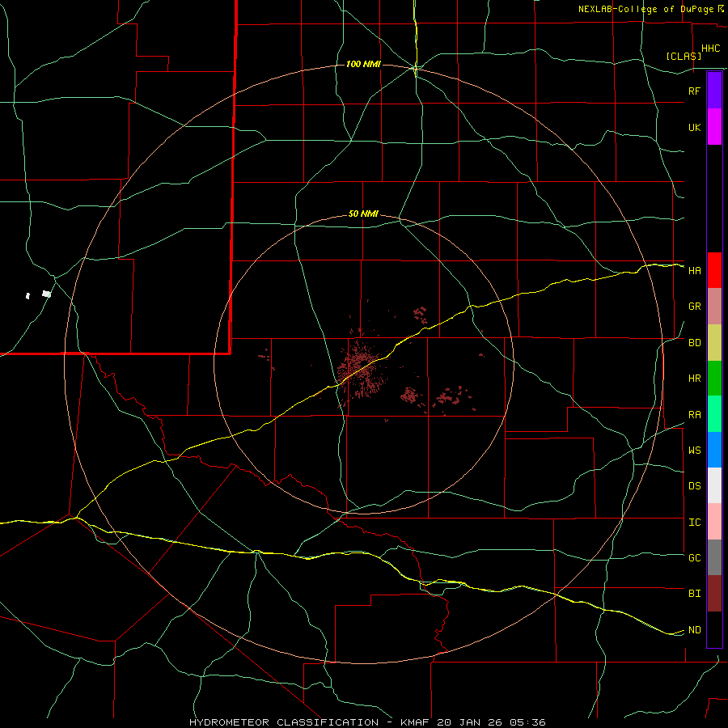Click the "DS" legend label
This screenshot has height=728, width=728.
click(x=694, y=486)
